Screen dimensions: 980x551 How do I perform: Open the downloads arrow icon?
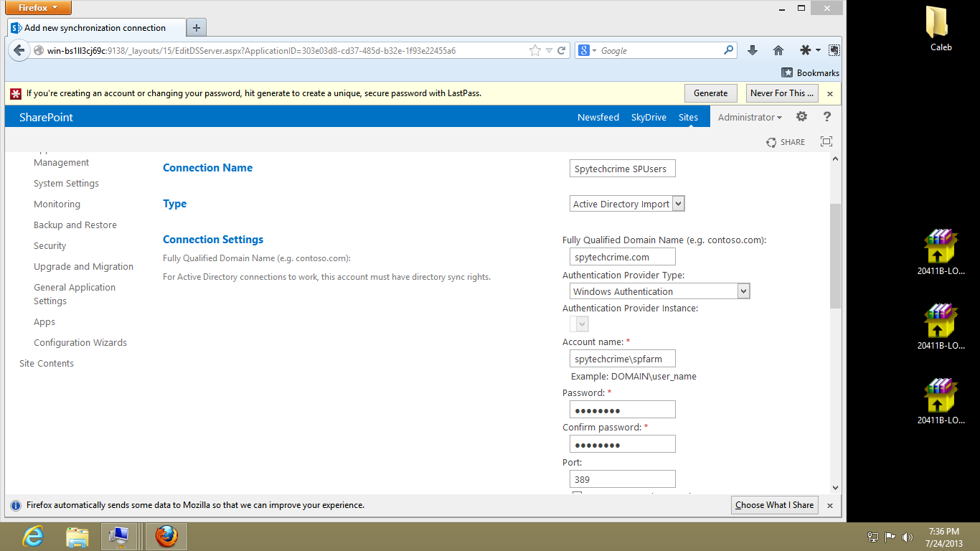pos(753,50)
